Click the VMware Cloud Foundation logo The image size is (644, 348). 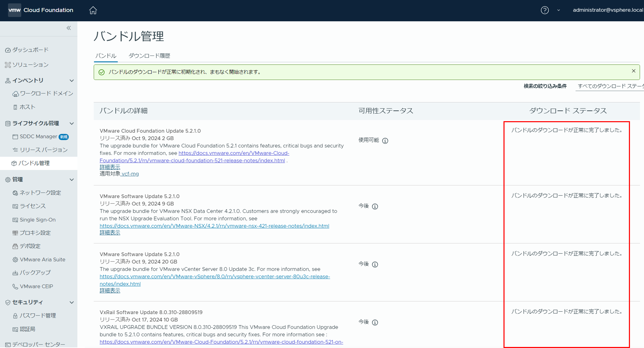(41, 10)
